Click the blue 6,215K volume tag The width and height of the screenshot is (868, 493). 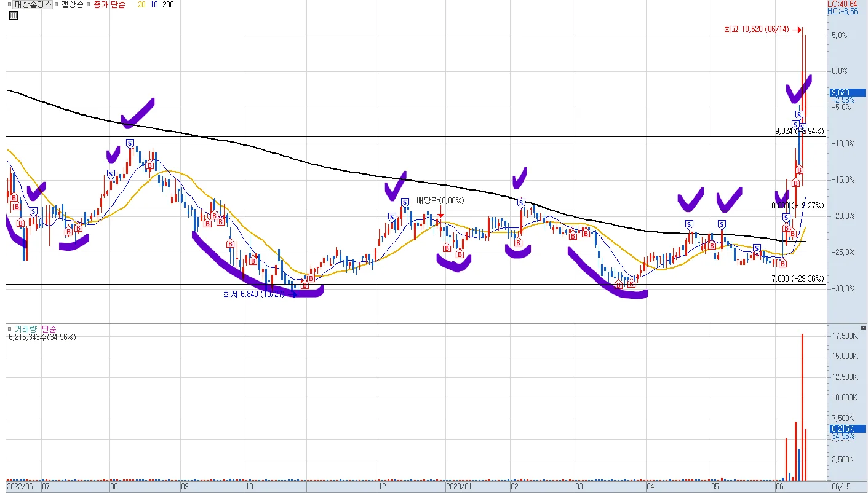pyautogui.click(x=846, y=429)
